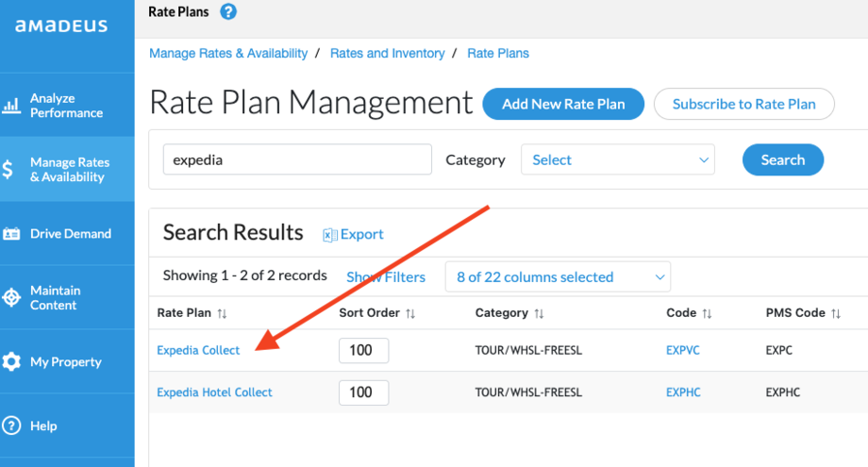
Task: Click Sort Order field for Expedia Collect
Action: 363,350
